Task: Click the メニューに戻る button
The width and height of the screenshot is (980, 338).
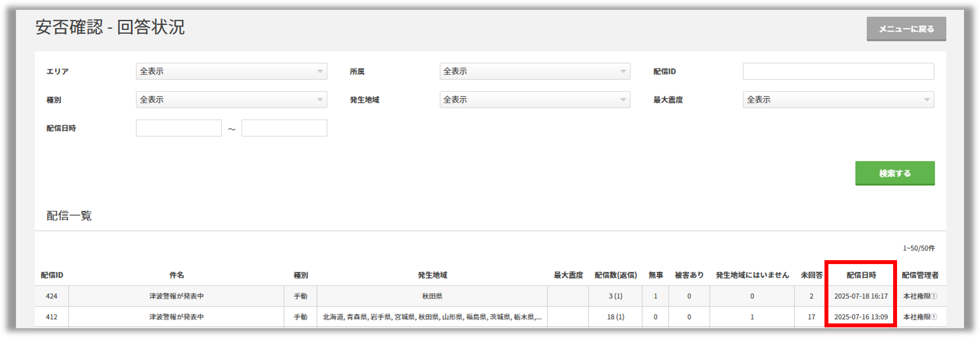Action: coord(906,29)
